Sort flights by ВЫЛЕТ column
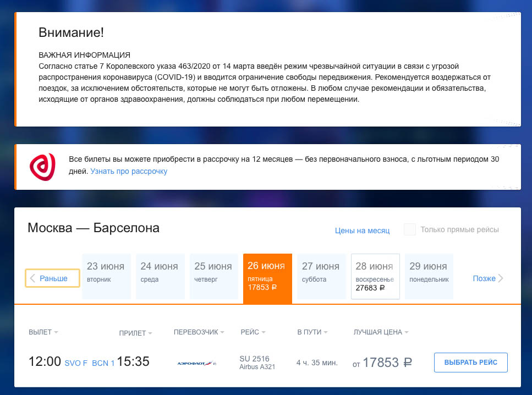This screenshot has height=395, width=532. (x=43, y=332)
